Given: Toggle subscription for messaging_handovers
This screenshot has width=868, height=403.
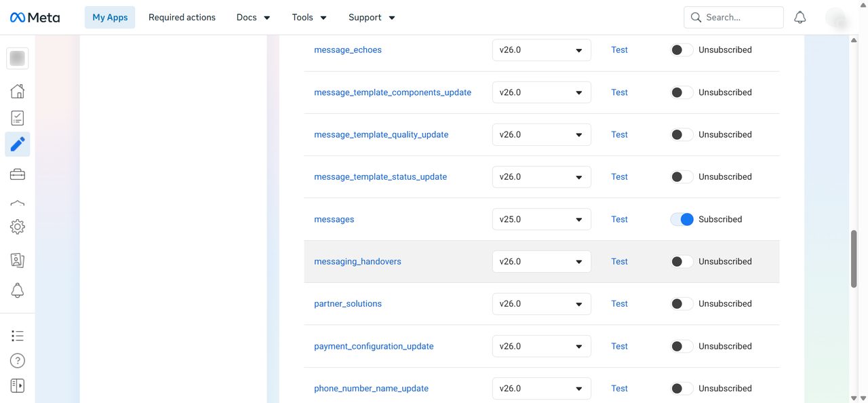Looking at the screenshot, I should click(x=682, y=261).
